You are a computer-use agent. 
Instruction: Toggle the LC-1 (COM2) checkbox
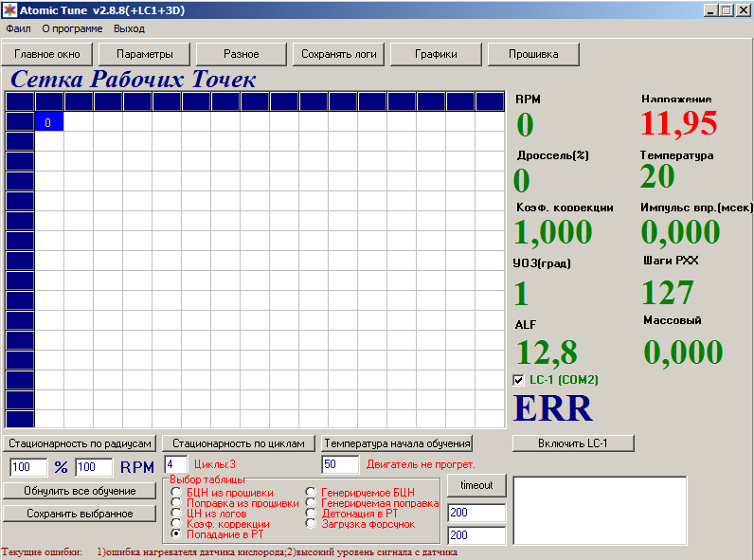(x=518, y=380)
